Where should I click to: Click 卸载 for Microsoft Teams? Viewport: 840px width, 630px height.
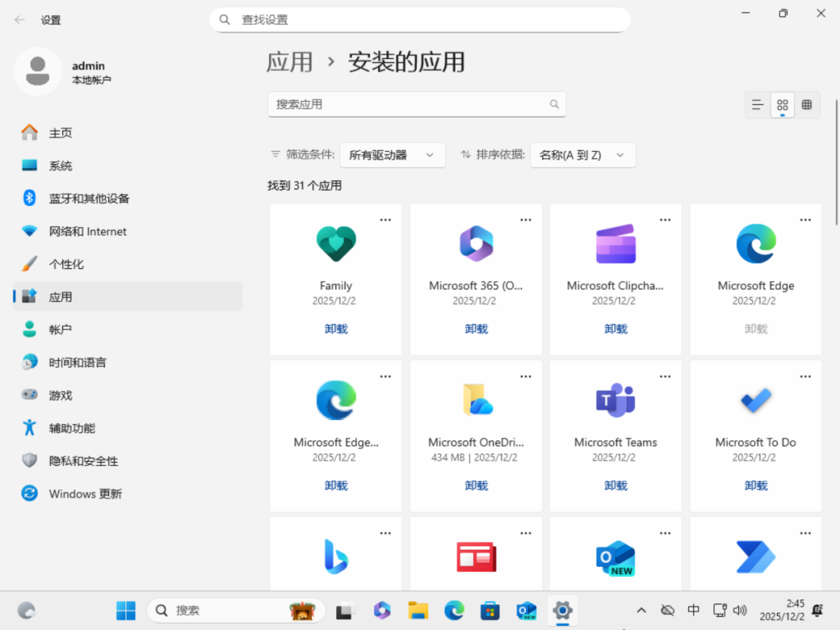click(x=615, y=485)
